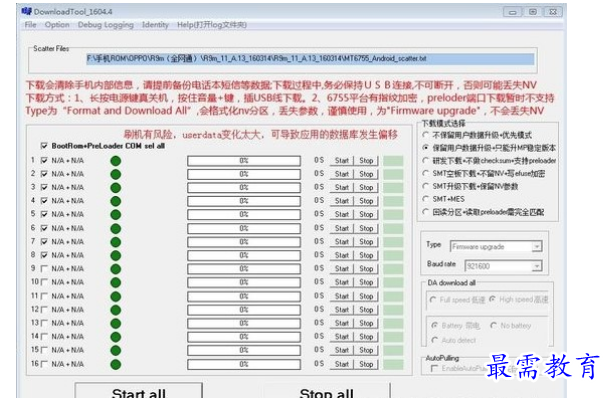The height and width of the screenshot is (398, 608).
Task: Toggle the EnableAutoPulling checkbox
Action: (434, 368)
